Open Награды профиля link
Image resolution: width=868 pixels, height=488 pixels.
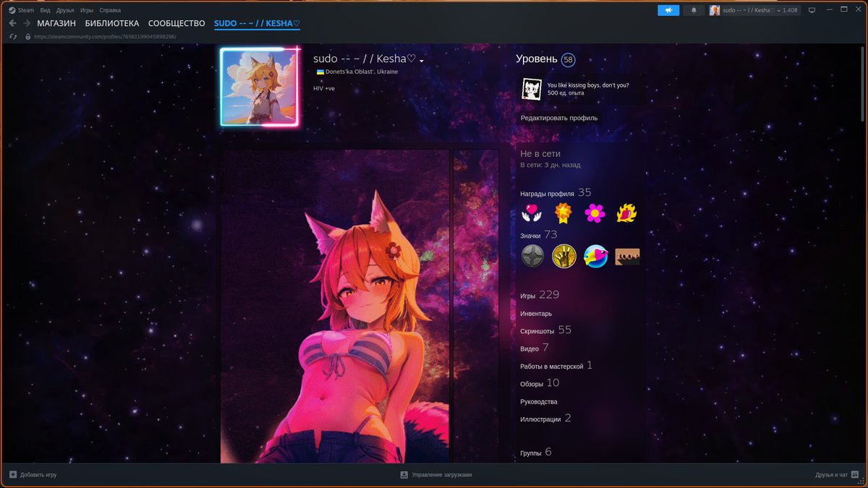coord(547,194)
